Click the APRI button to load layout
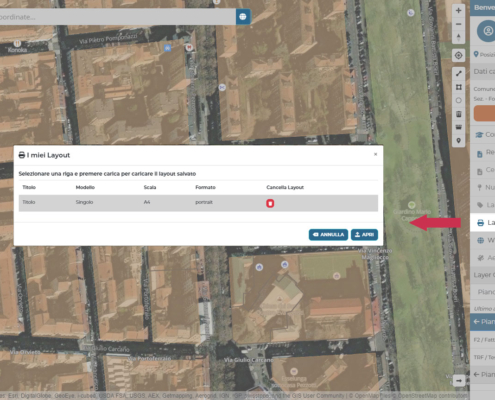495x400 pixels. [364, 235]
